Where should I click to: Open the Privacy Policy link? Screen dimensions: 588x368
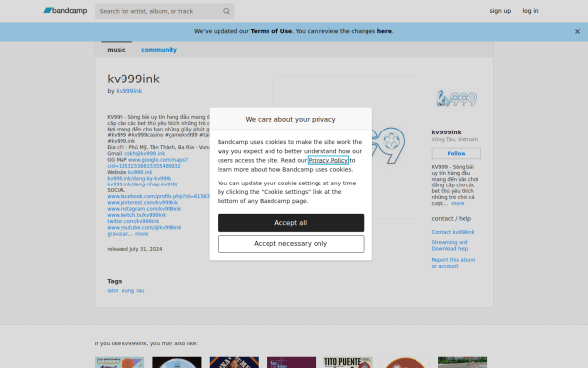point(327,160)
